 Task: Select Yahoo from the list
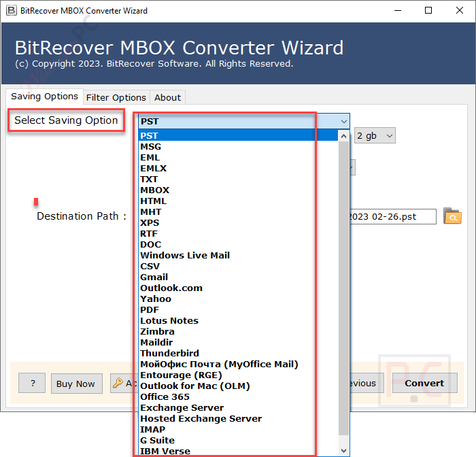click(238, 299)
